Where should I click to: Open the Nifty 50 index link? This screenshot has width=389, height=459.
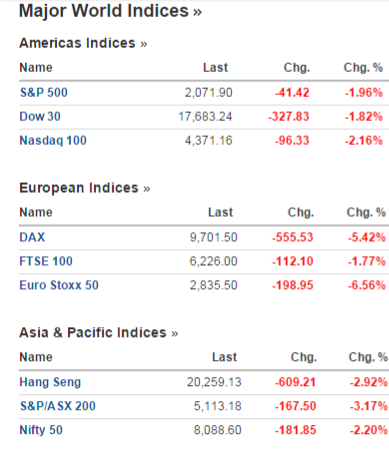tap(41, 430)
